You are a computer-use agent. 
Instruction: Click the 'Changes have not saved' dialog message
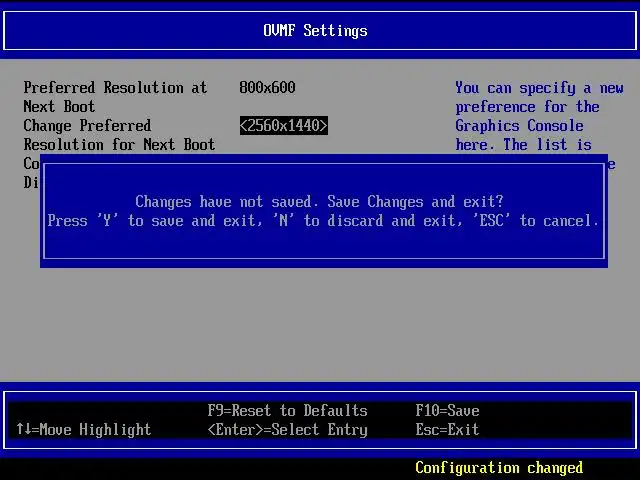click(x=319, y=201)
